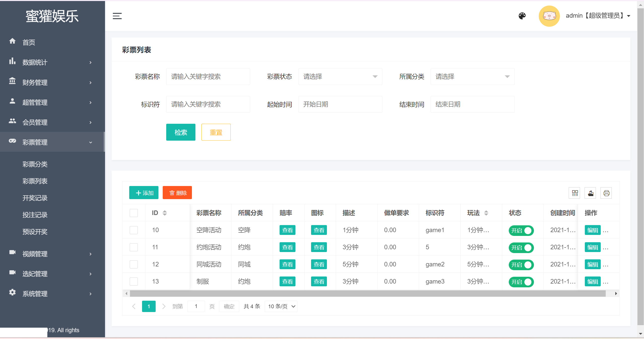Check the row checkbox for ID 13
The width and height of the screenshot is (644, 339).
click(x=134, y=282)
